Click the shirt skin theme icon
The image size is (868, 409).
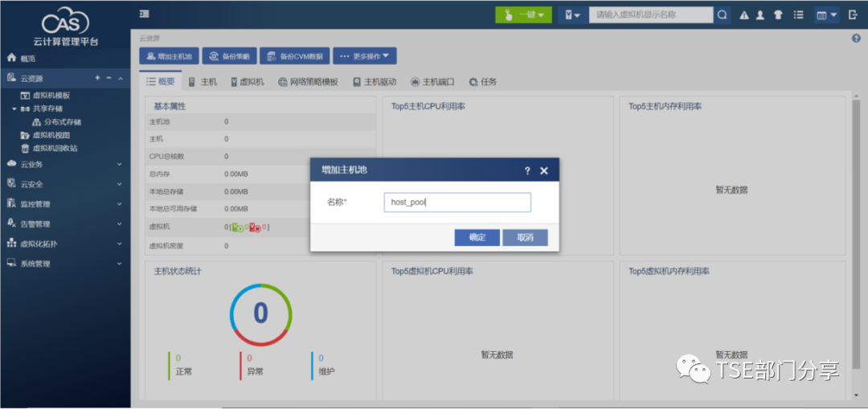(x=778, y=15)
